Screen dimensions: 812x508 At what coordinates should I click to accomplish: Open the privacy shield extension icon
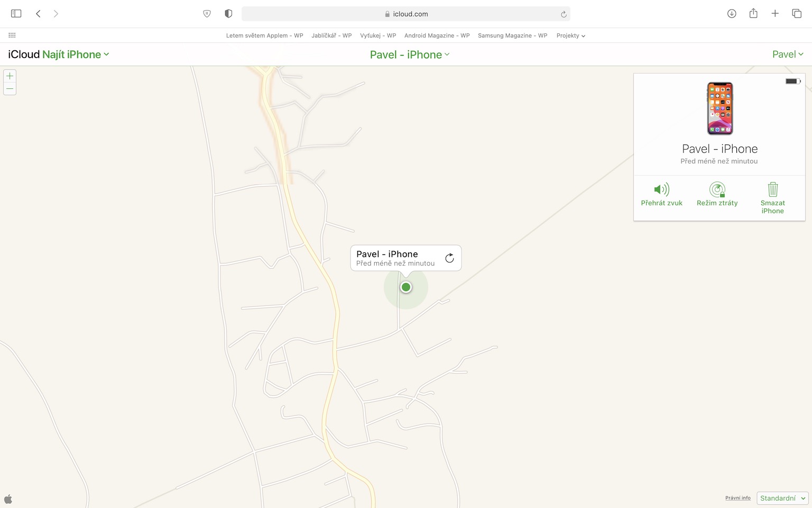click(x=207, y=14)
